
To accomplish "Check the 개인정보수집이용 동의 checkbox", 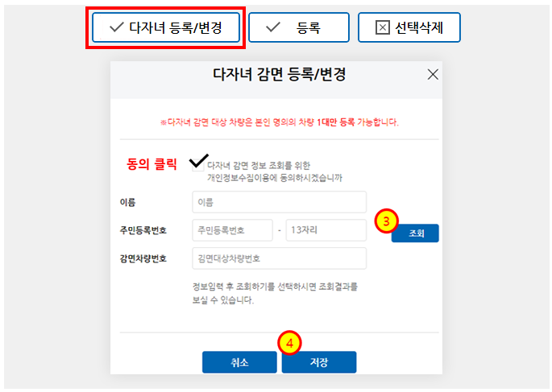I will [x=198, y=166].
